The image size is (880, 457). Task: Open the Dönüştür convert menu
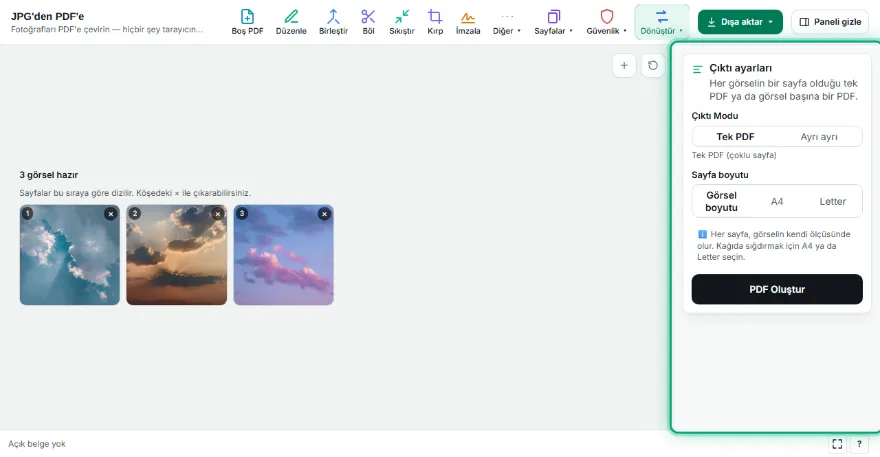pyautogui.click(x=662, y=22)
